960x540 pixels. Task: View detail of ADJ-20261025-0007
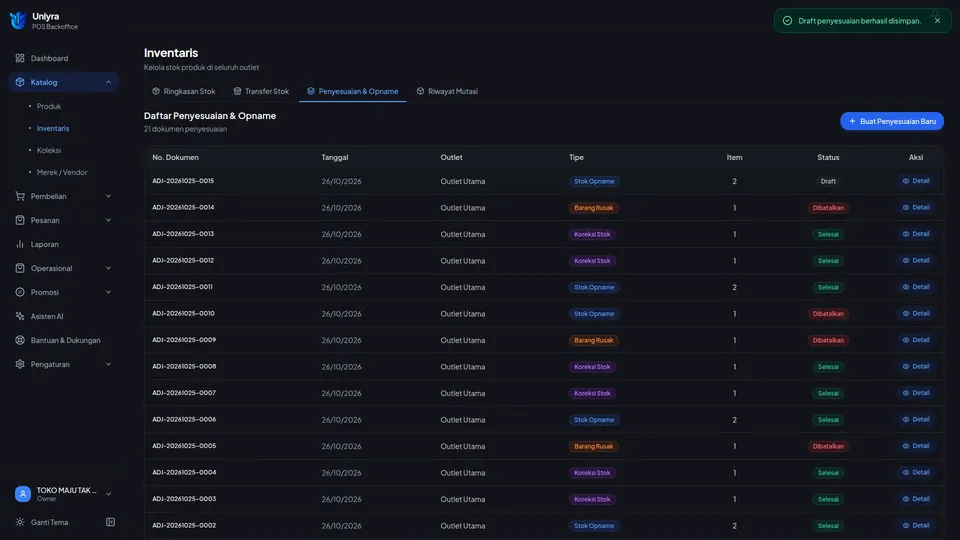[x=916, y=393]
